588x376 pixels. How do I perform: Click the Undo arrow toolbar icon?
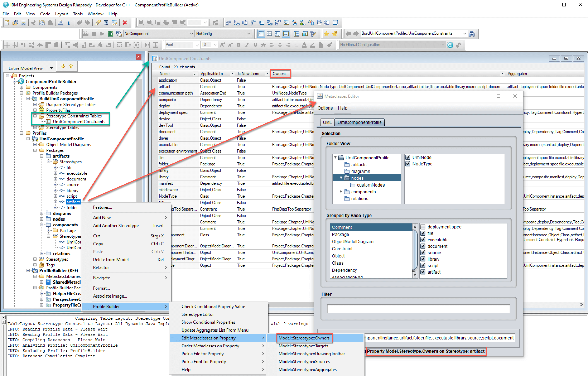tap(79, 23)
